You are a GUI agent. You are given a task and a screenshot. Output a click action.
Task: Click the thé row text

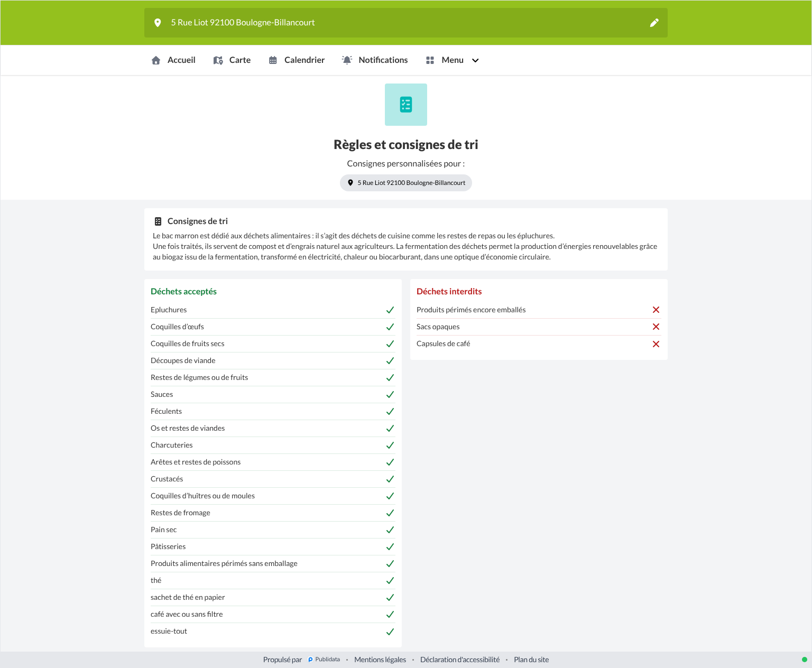pos(156,580)
